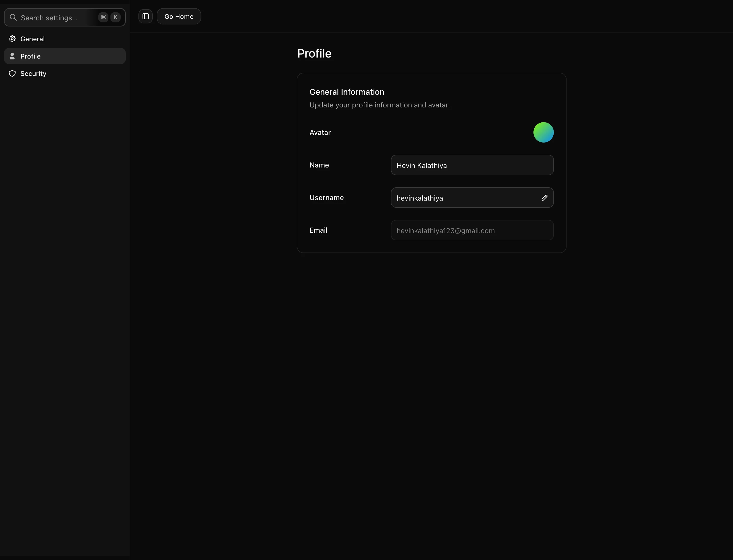Screen dimensions: 733x560
Task: Click the Avatar label
Action: pyautogui.click(x=320, y=132)
